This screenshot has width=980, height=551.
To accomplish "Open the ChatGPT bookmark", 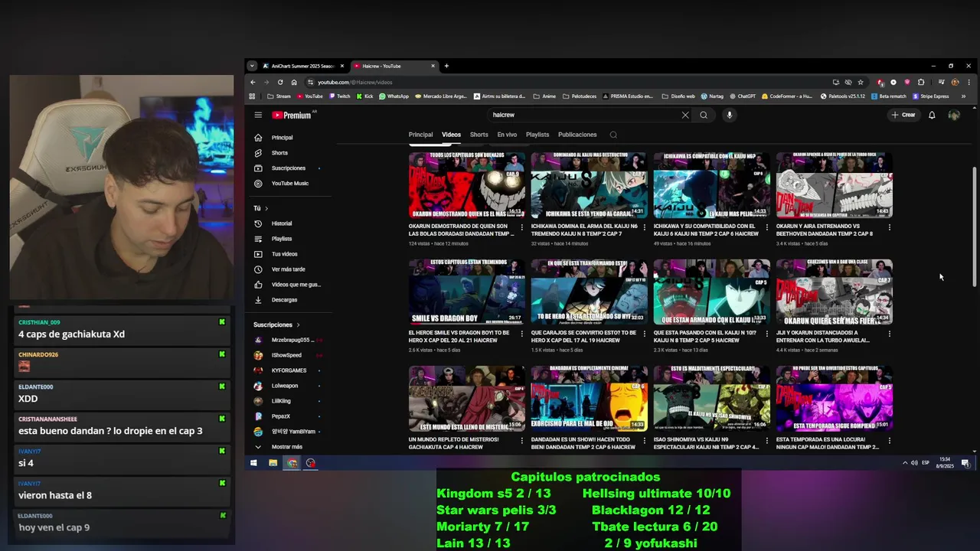I will pos(742,96).
